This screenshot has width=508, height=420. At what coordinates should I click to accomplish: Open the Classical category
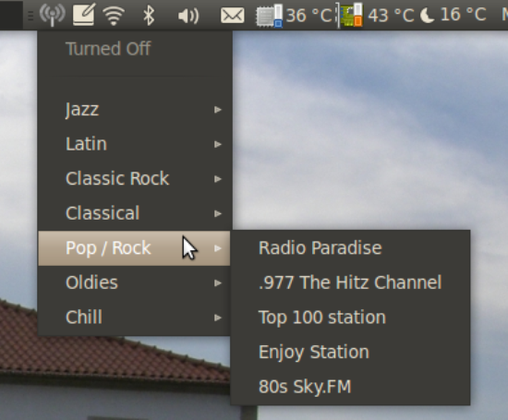coord(134,213)
